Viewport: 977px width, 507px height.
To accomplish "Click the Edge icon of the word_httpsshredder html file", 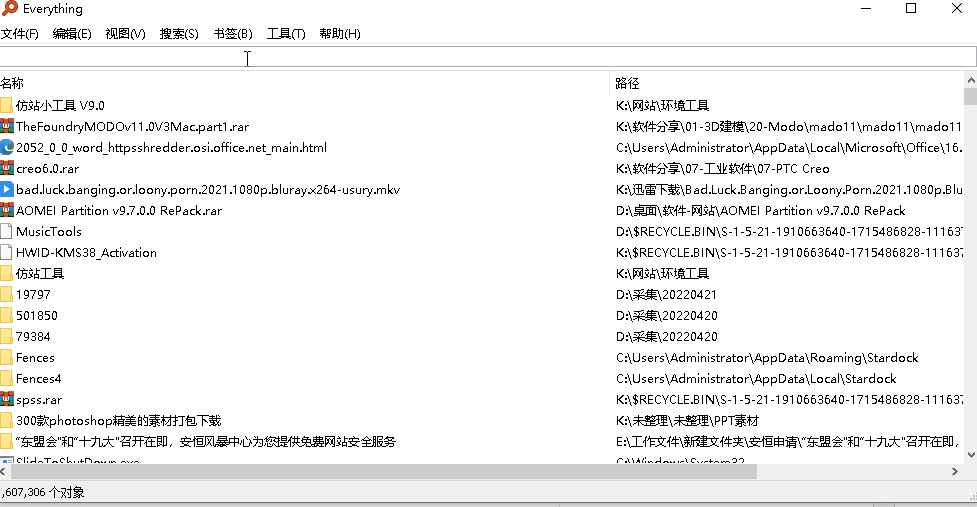I will tap(6, 147).
